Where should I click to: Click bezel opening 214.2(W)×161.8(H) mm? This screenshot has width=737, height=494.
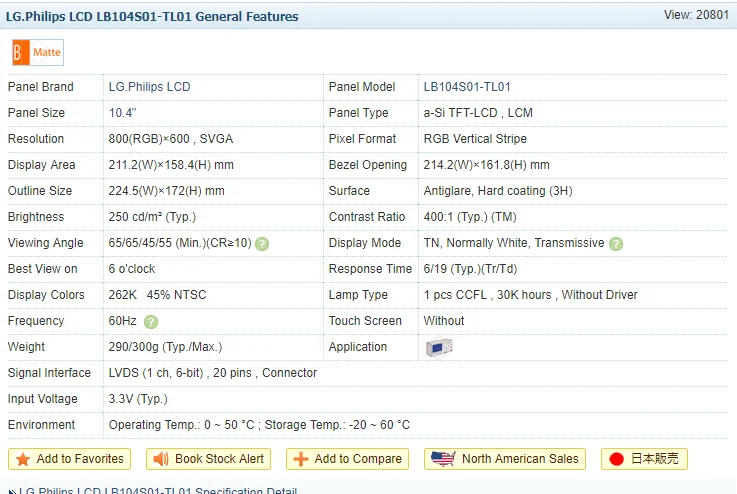point(486,165)
